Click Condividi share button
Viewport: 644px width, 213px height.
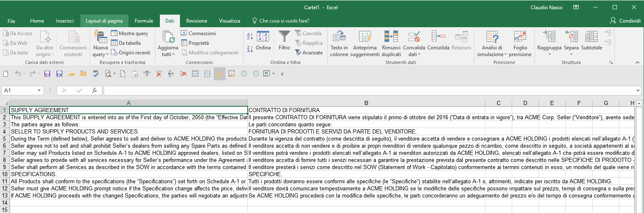[x=625, y=21]
